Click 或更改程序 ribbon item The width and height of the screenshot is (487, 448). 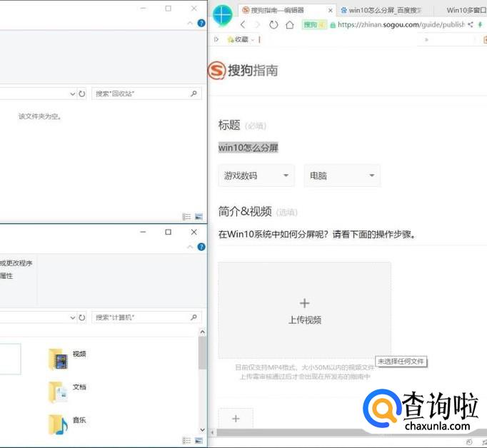16,263
